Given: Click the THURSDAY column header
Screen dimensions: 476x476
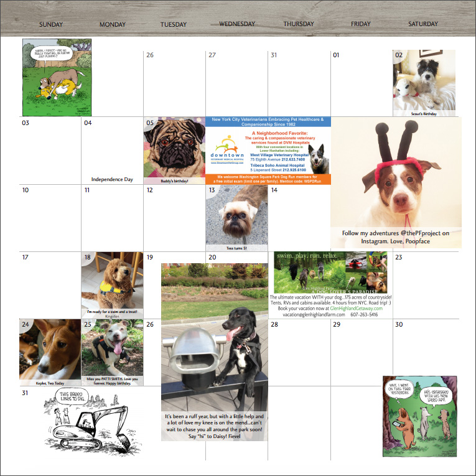Looking at the screenshot, I should pyautogui.click(x=299, y=24).
